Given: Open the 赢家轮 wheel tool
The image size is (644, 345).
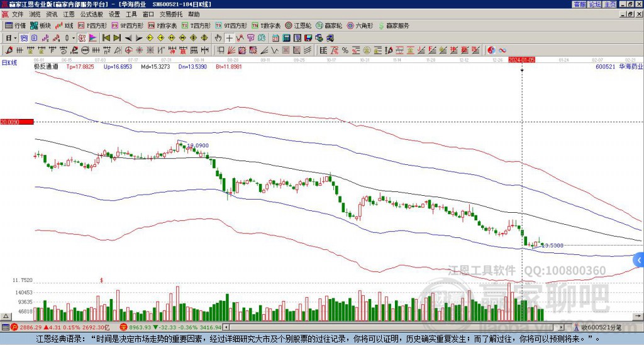Looking at the screenshot, I should (x=329, y=25).
